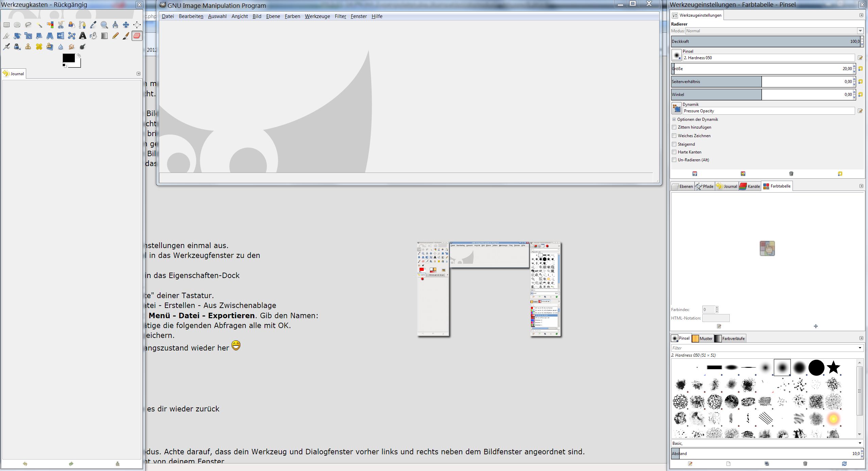Screen dimensions: 868x471
Task: Switch to the Farbverläufe tab
Action: pyautogui.click(x=730, y=338)
